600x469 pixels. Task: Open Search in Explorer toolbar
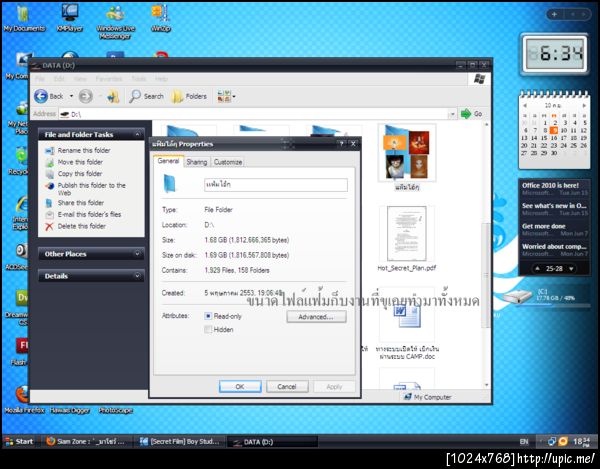147,96
